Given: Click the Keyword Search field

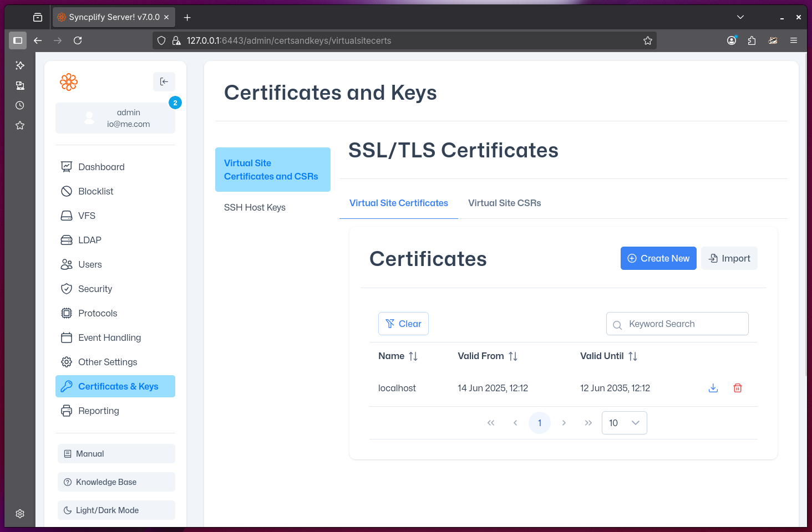Looking at the screenshot, I should coord(677,324).
